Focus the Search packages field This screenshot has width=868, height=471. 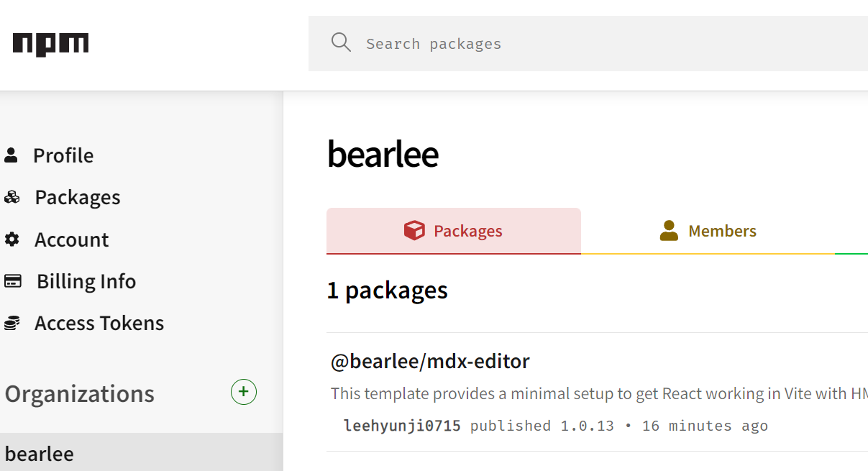[x=588, y=43]
